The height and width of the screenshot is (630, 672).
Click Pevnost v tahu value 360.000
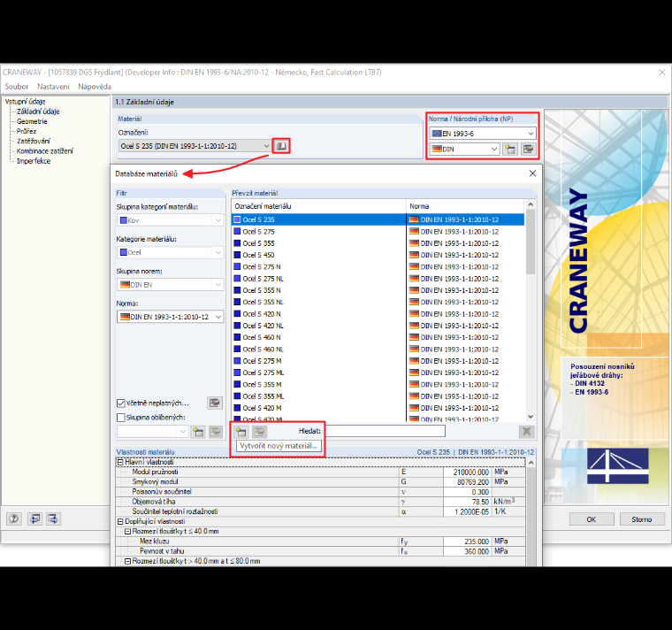tap(467, 551)
